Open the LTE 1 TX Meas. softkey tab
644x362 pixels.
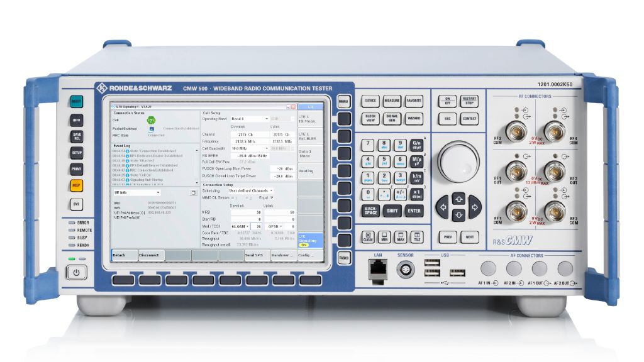tap(310, 119)
